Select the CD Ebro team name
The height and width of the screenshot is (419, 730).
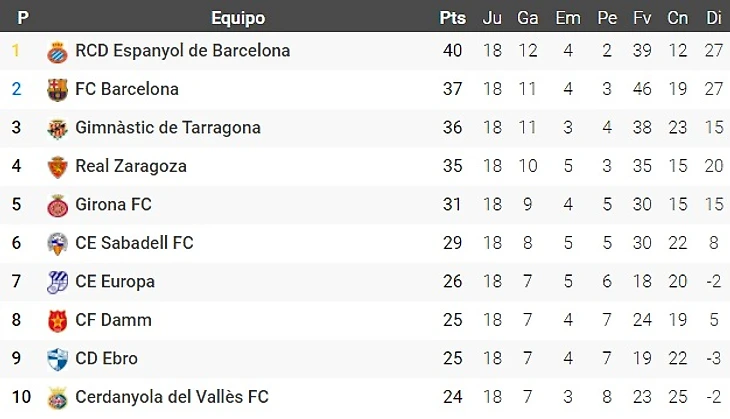[106, 358]
